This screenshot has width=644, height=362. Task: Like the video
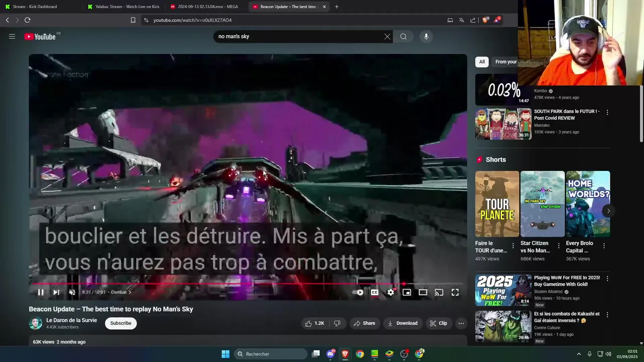pos(314,323)
